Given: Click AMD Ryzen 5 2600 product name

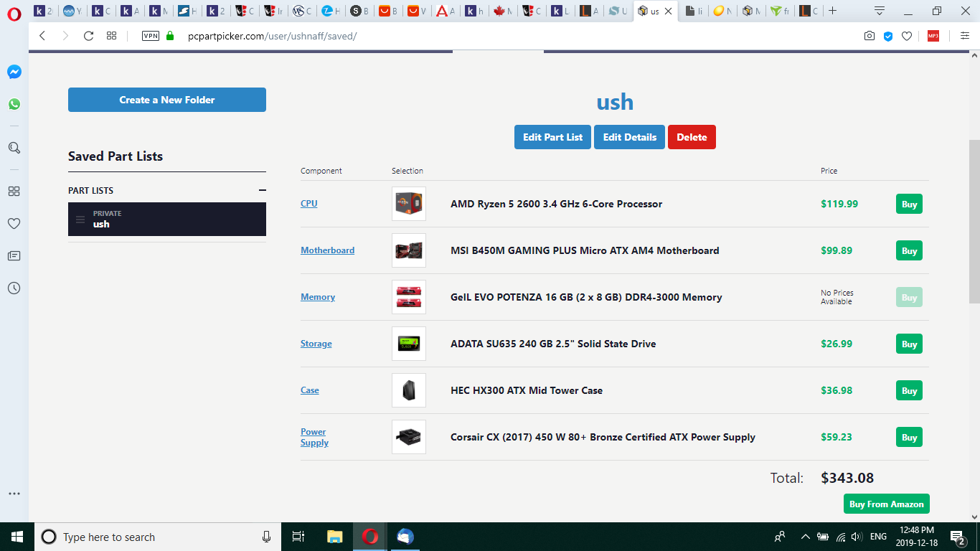Looking at the screenshot, I should [x=556, y=204].
